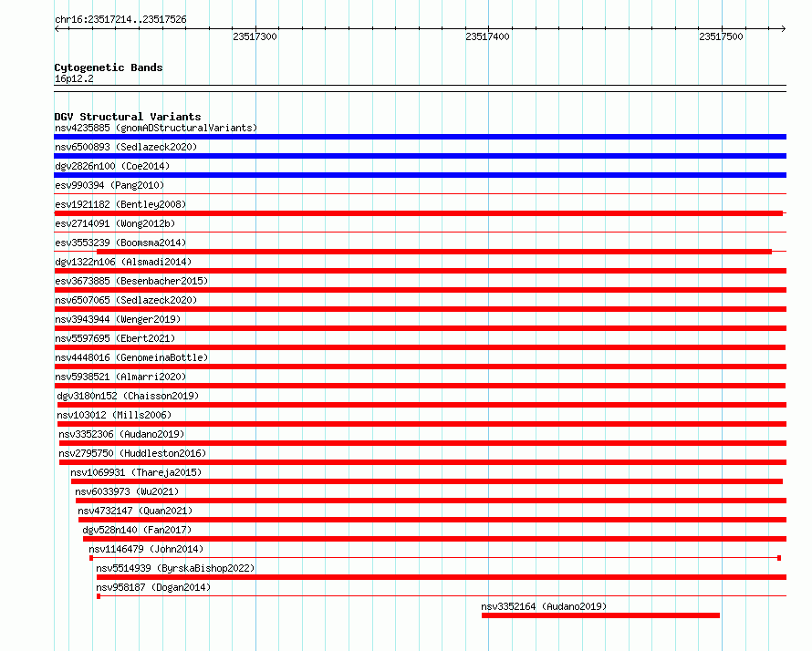Click the left arrow of the ruler
The height and width of the screenshot is (651, 812).
pyautogui.click(x=57, y=29)
